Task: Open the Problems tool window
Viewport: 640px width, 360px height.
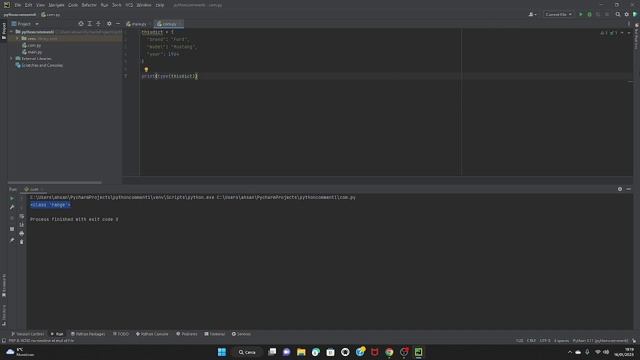Action: click(187, 334)
